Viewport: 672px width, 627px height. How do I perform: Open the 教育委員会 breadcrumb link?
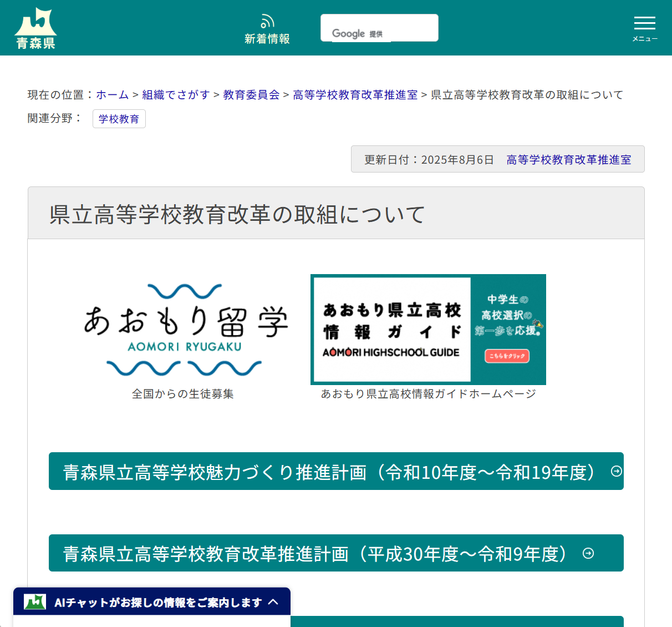pyautogui.click(x=251, y=95)
